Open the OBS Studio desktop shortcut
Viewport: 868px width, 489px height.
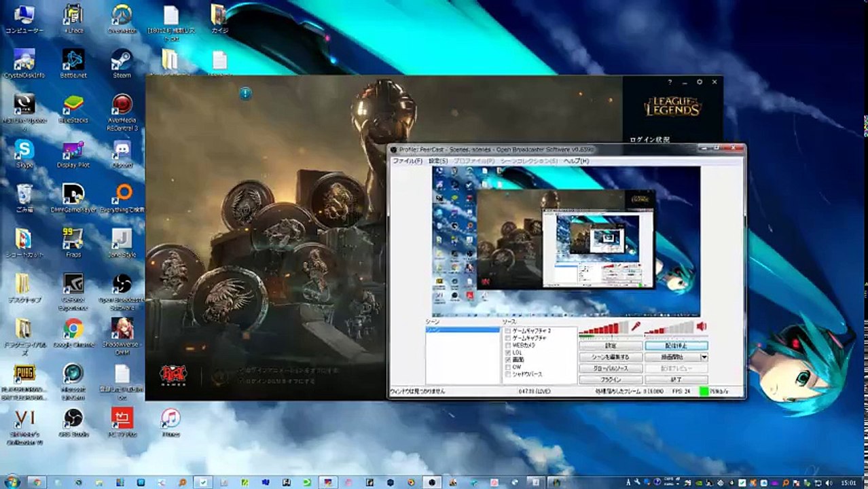click(x=73, y=422)
